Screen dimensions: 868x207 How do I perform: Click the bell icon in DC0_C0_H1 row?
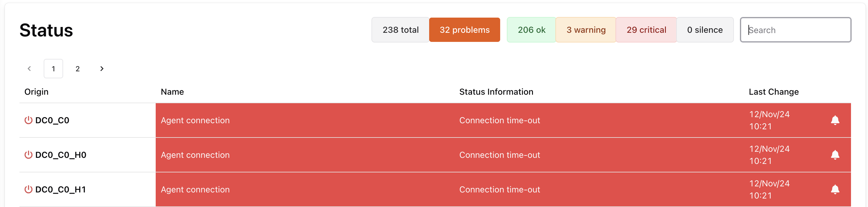click(x=835, y=189)
